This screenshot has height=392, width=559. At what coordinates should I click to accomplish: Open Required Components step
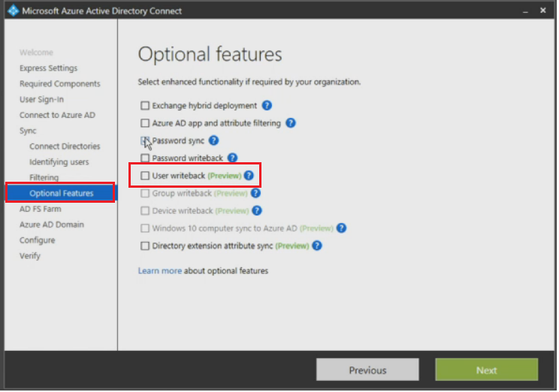[x=60, y=84]
